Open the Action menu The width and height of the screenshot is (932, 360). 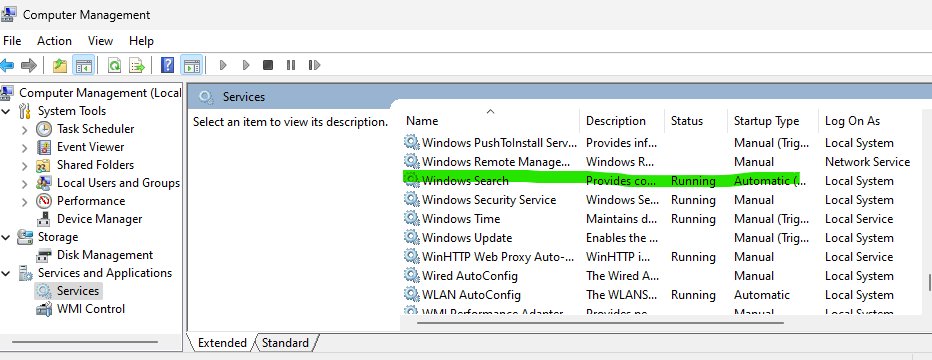click(54, 40)
